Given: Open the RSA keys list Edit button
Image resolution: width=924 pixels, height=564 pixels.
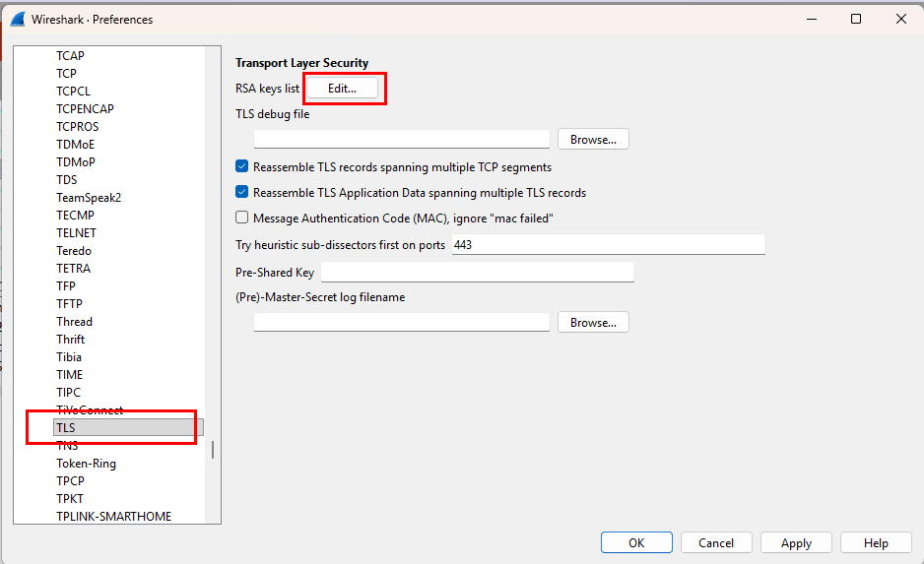Looking at the screenshot, I should pos(342,89).
